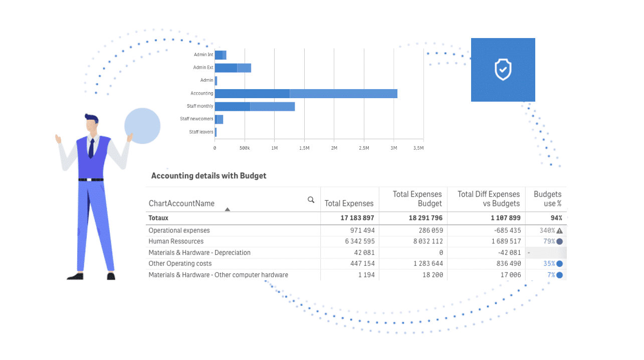Click the warning triangle next to 340%
The width and height of the screenshot is (644, 360).
(x=559, y=231)
